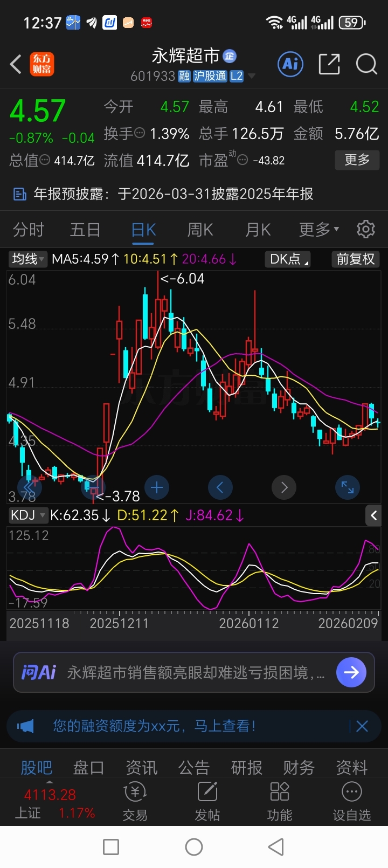Image resolution: width=388 pixels, height=868 pixels.
Task: Tap 马上查看 financing quota link
Action: point(225,726)
